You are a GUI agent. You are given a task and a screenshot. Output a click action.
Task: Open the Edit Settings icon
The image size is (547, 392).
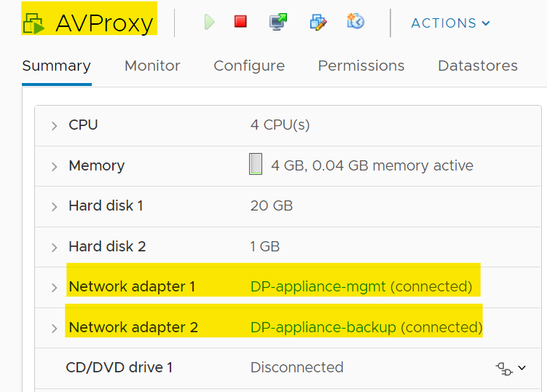tap(318, 22)
